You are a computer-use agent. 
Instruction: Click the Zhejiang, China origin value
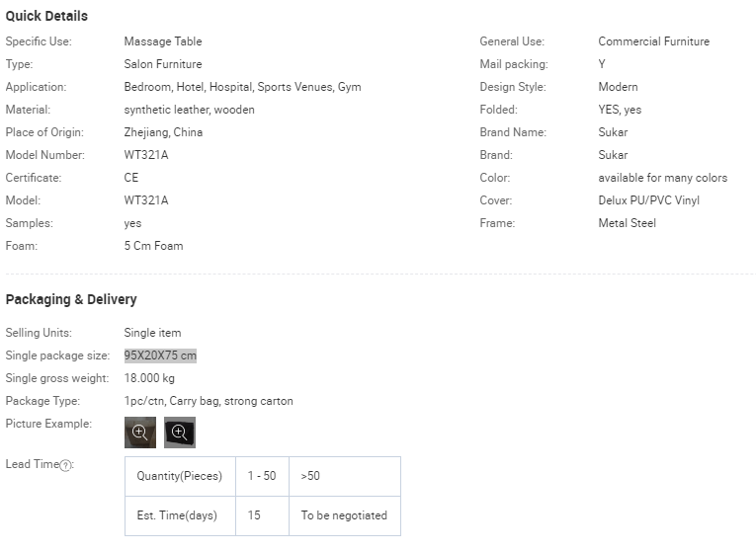coord(163,132)
